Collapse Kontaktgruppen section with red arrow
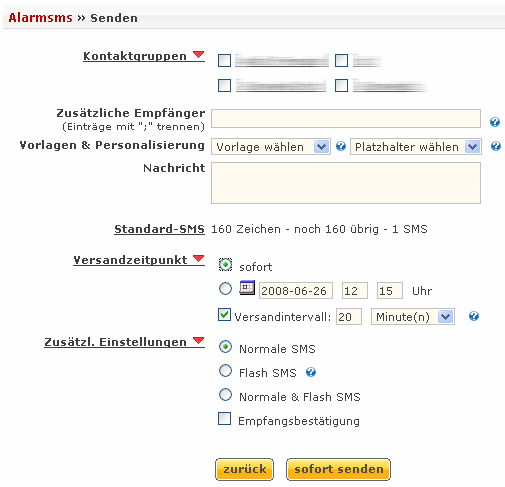The width and height of the screenshot is (505, 487). coord(199,55)
